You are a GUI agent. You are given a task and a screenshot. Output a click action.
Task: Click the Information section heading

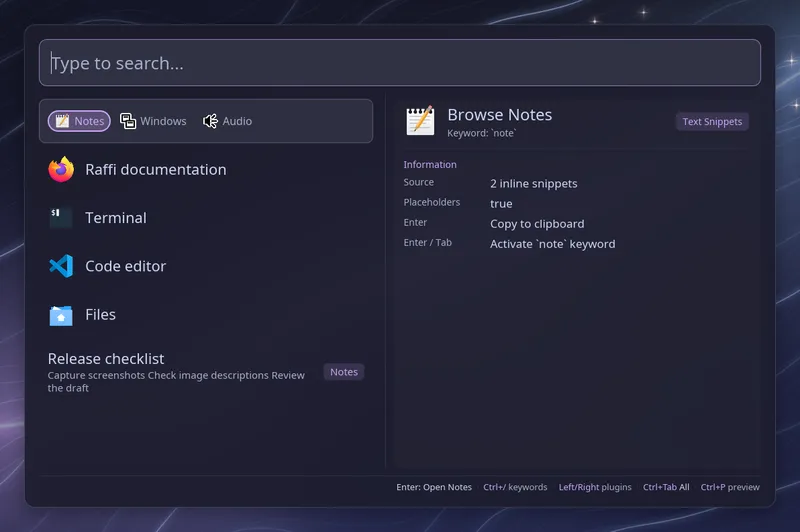[430, 164]
